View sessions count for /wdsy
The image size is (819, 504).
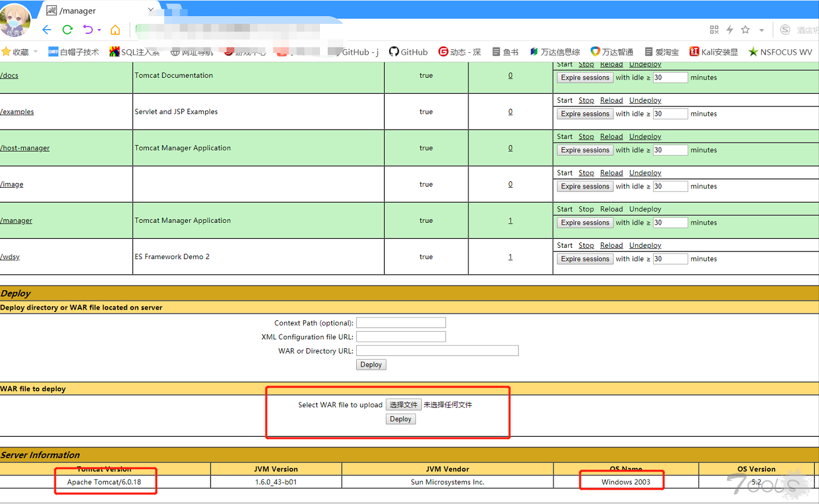tap(510, 257)
